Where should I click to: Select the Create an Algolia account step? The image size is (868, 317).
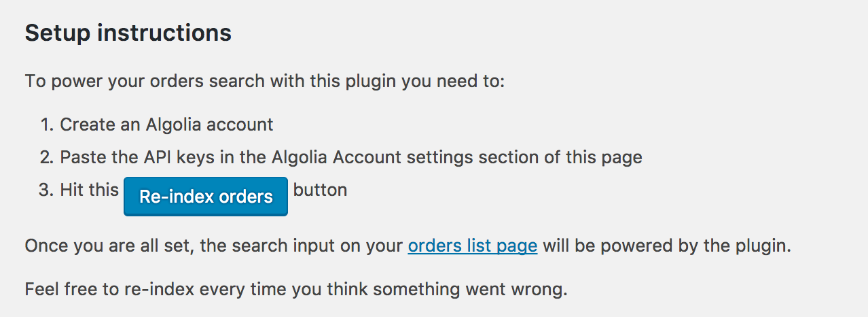click(166, 124)
